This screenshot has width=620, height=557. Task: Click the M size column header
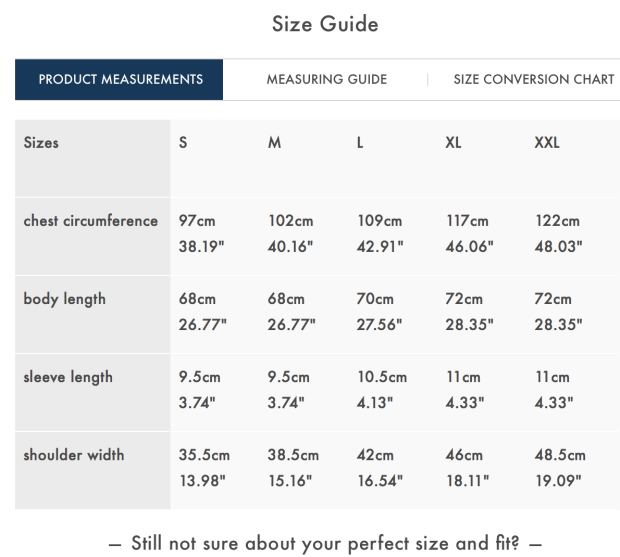click(274, 143)
